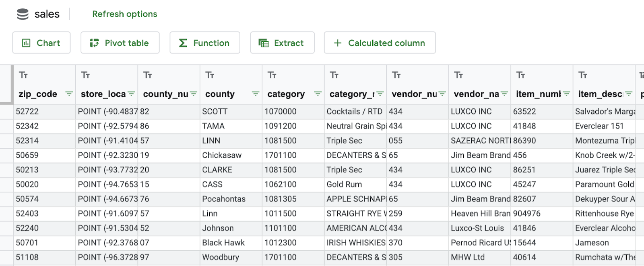The width and height of the screenshot is (644, 266).
Task: Click the text type icon above store_loca column
Action: click(x=85, y=75)
